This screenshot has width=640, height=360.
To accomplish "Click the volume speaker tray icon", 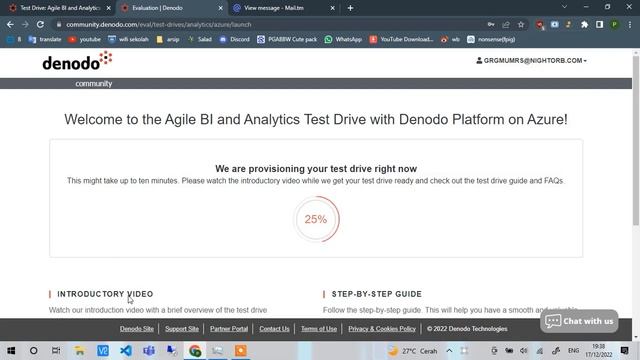I will tap(524, 351).
